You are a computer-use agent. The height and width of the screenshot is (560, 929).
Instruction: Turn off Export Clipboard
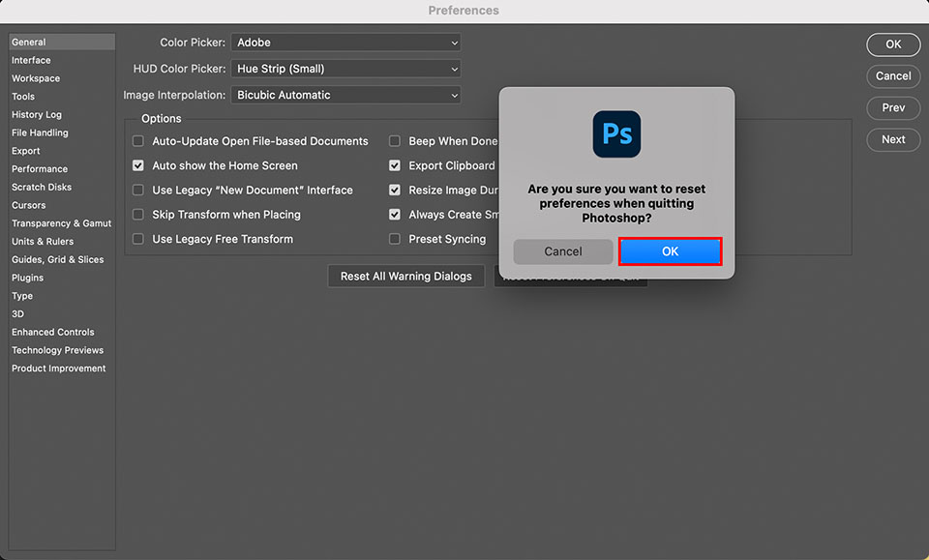[394, 165]
